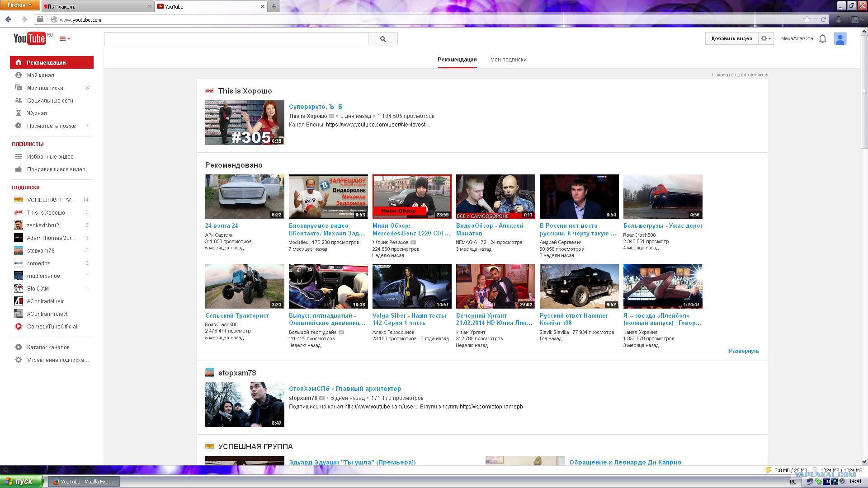Viewport: 868px width, 488px height.
Task: Open Управление подписками gear icon
Action: [19, 360]
